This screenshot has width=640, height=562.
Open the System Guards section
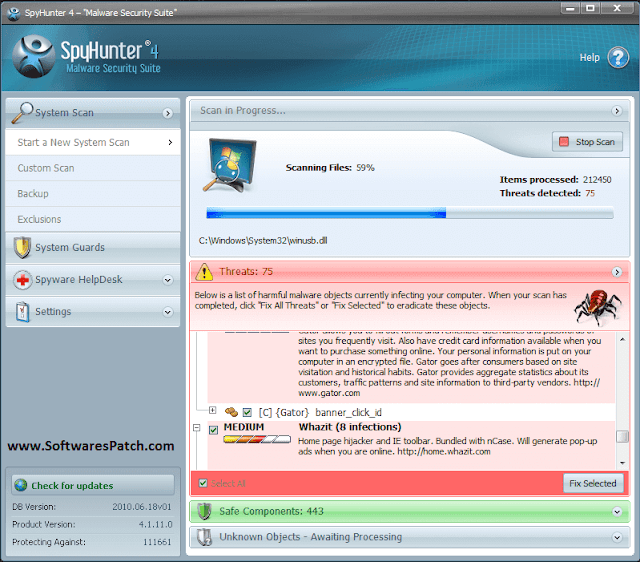tap(93, 248)
